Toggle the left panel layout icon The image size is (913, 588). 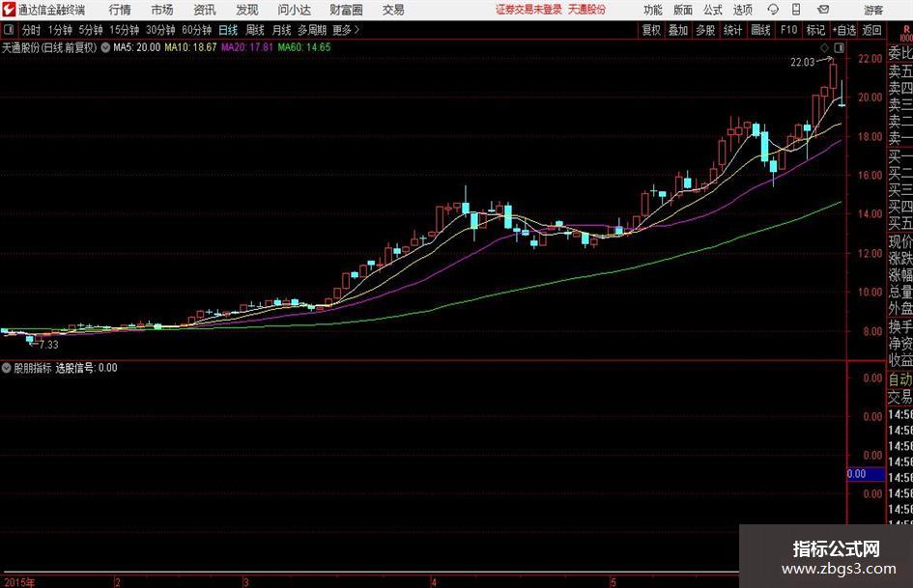click(9, 30)
